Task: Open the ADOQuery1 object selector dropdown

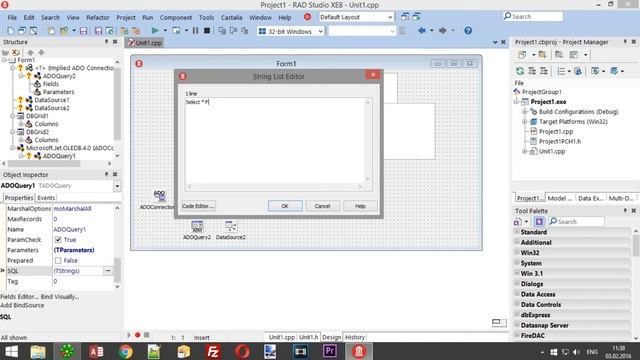Action: [x=117, y=186]
